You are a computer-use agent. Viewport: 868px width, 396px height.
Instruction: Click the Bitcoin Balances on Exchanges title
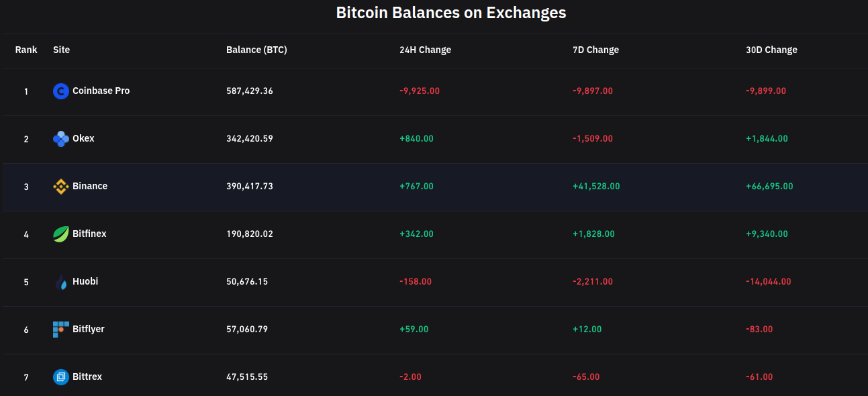(450, 13)
